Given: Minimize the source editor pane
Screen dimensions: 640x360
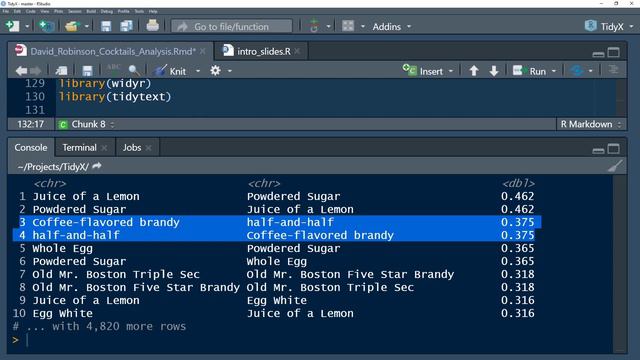Looking at the screenshot, I should click(598, 53).
